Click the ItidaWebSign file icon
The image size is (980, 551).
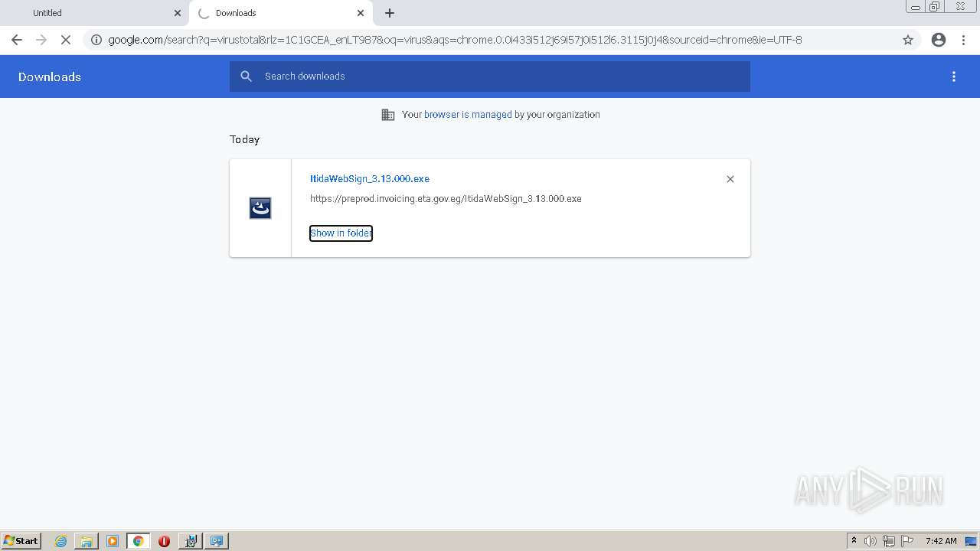(x=260, y=208)
